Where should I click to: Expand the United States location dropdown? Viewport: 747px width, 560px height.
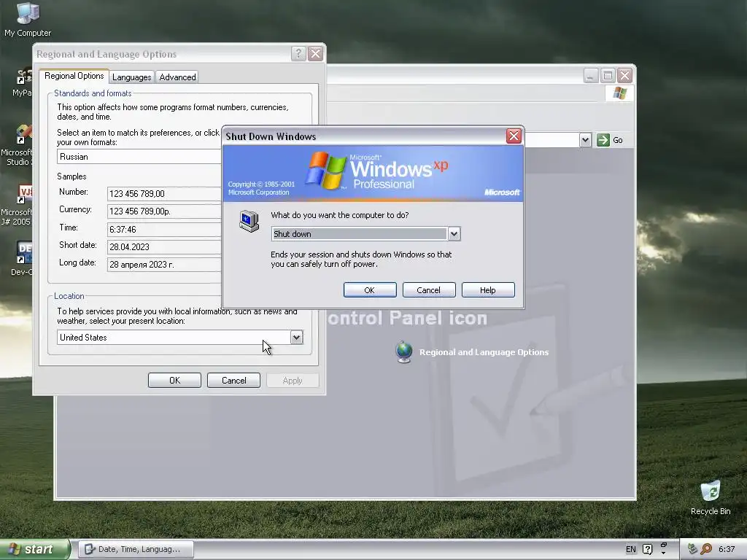(296, 337)
